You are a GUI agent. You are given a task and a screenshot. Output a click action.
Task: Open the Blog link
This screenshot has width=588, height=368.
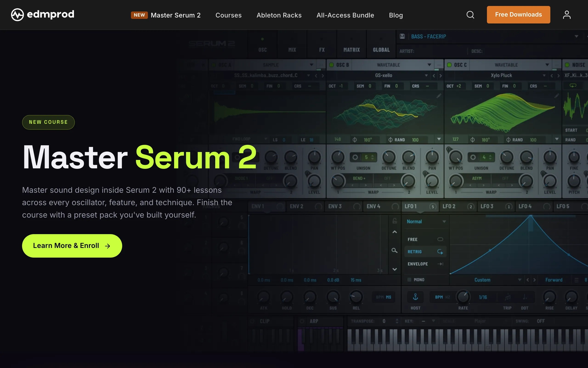click(x=396, y=15)
